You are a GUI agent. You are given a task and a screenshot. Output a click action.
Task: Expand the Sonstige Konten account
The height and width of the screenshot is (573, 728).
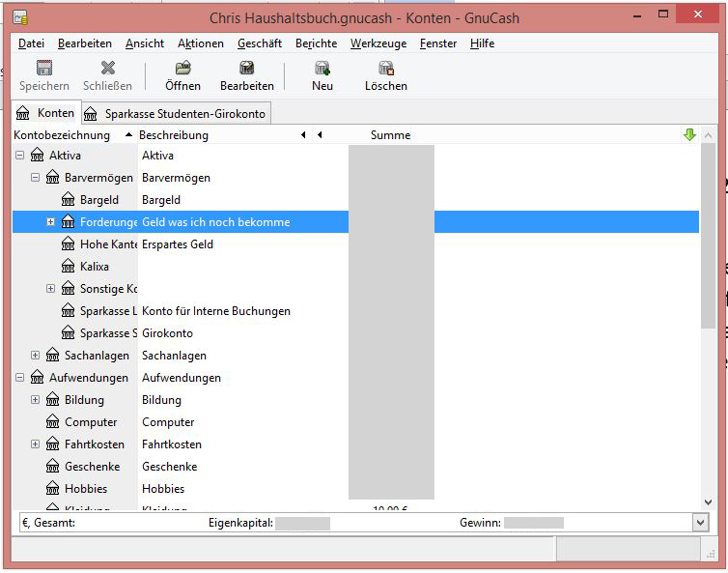click(x=50, y=289)
